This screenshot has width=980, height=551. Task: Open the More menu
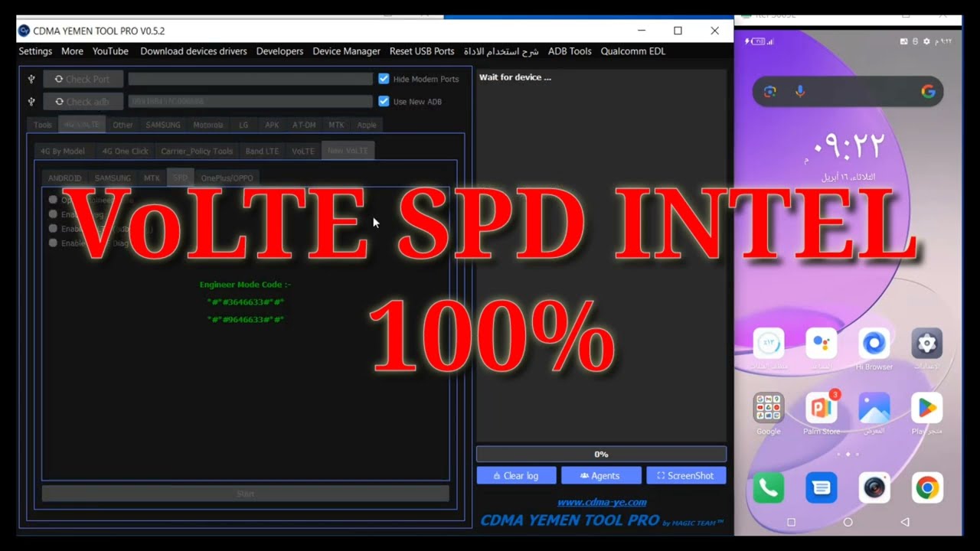(72, 51)
